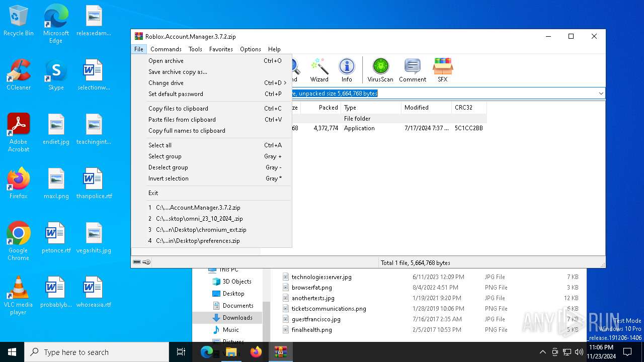Click the taskbar search box
This screenshot has height=362, width=644.
click(x=97, y=352)
